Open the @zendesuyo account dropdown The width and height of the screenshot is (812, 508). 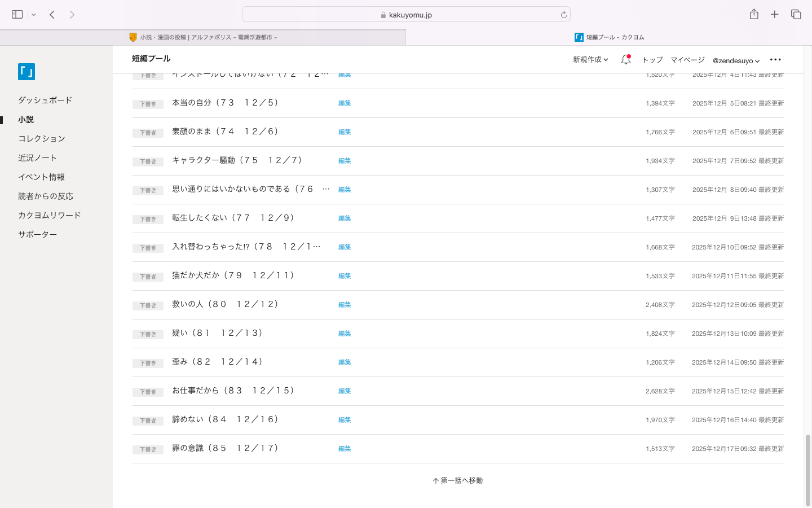coord(736,60)
